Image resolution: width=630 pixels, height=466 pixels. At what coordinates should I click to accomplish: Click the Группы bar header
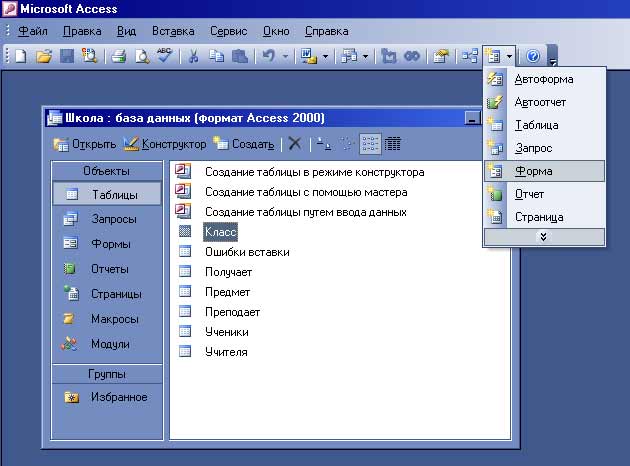107,374
